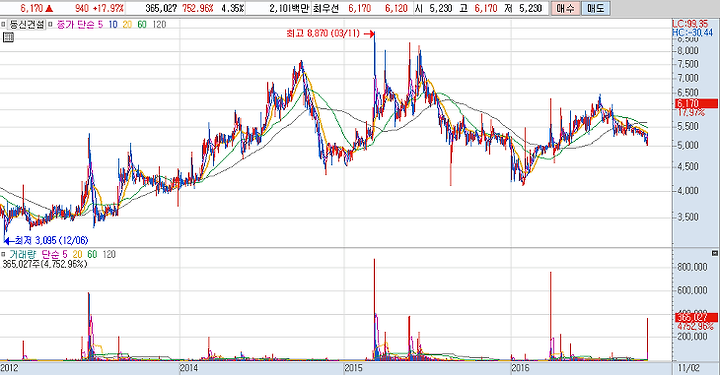Click the volume panel collapse icon at right edge
The height and width of the screenshot is (375, 720).
[x=714, y=253]
